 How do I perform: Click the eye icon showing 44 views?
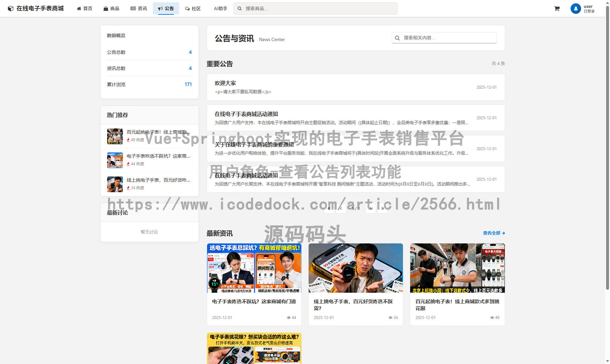click(x=289, y=317)
